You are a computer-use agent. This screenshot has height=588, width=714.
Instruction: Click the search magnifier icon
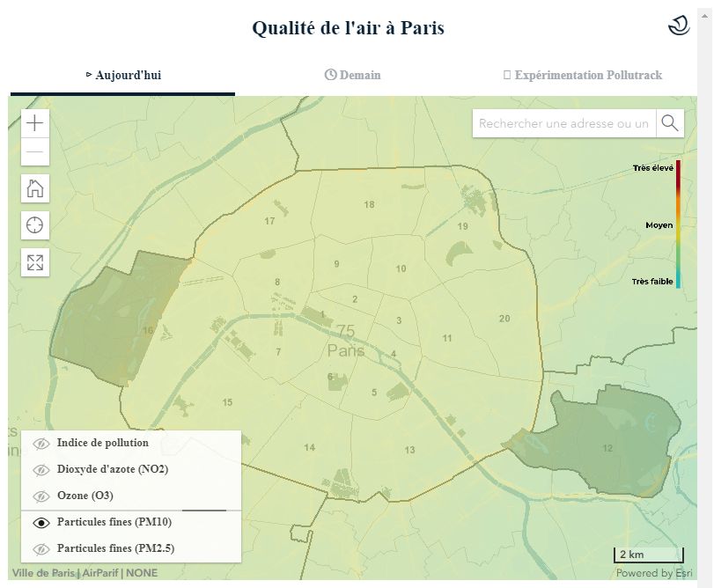point(669,123)
